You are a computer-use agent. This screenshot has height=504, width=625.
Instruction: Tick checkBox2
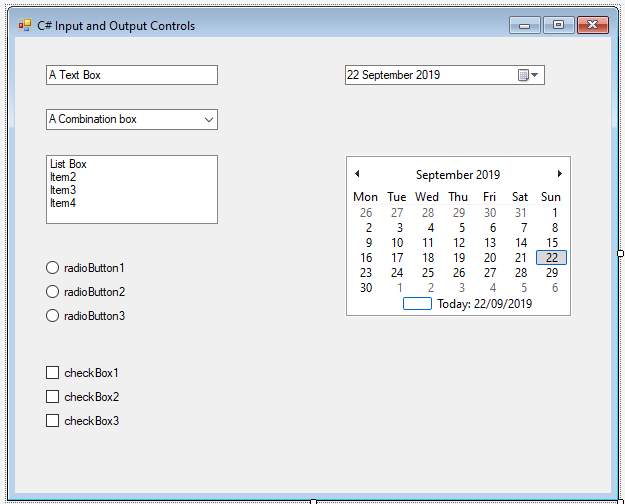pyautogui.click(x=53, y=397)
